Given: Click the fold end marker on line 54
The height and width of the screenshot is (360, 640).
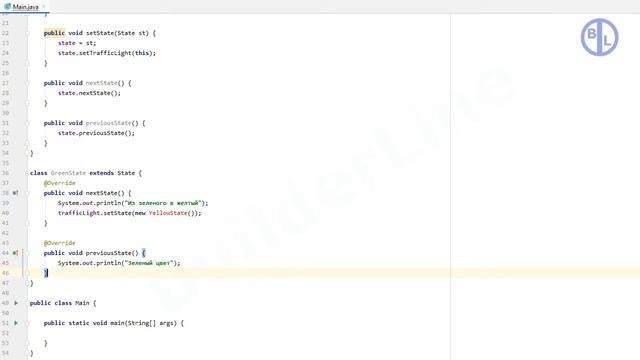Looking at the screenshot, I should coord(27,353).
